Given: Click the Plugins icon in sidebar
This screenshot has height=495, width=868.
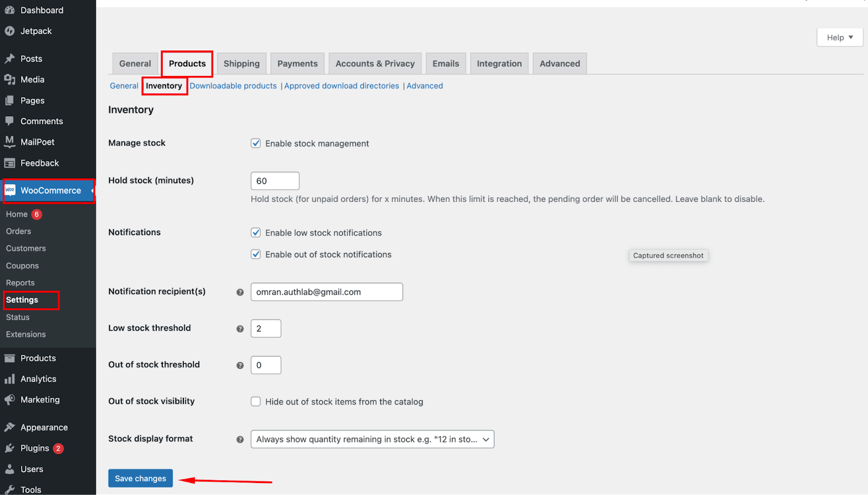Looking at the screenshot, I should click(x=11, y=448).
